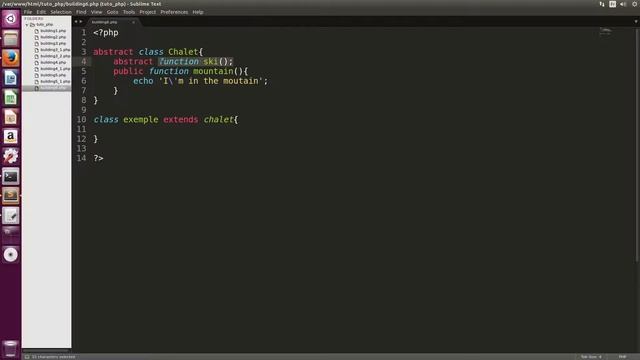Open the tab list dropdown arrow
Viewport: 640px width, 360px height.
pyautogui.click(x=636, y=22)
